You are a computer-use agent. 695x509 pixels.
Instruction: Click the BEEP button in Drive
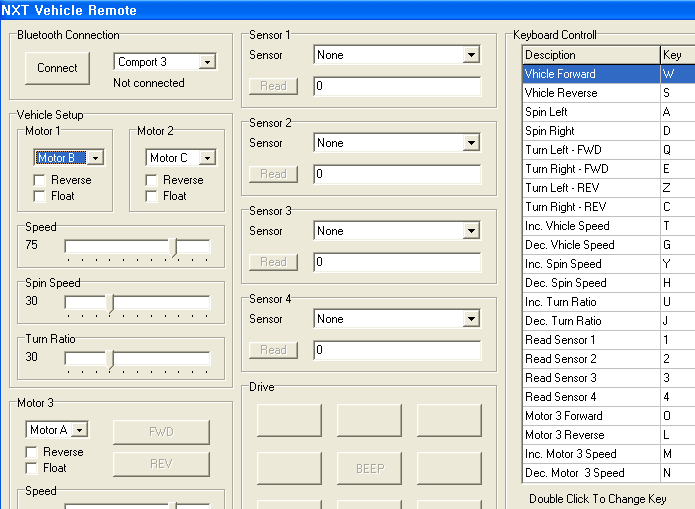click(369, 468)
